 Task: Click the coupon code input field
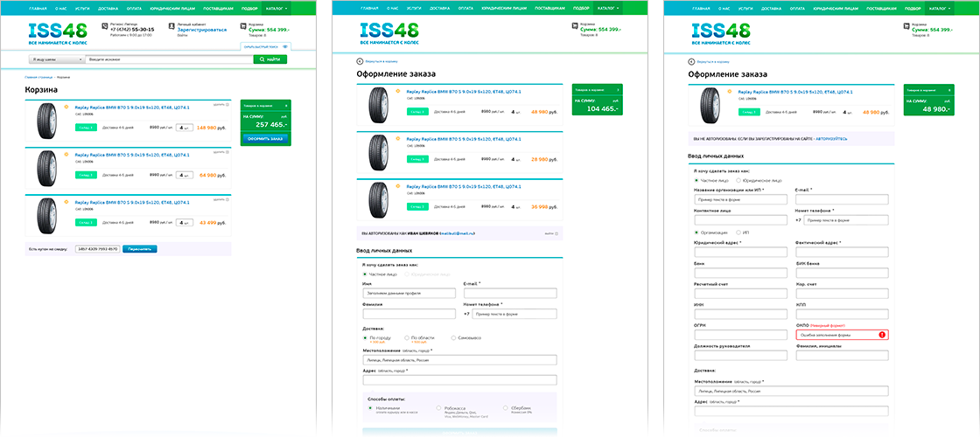tap(97, 248)
